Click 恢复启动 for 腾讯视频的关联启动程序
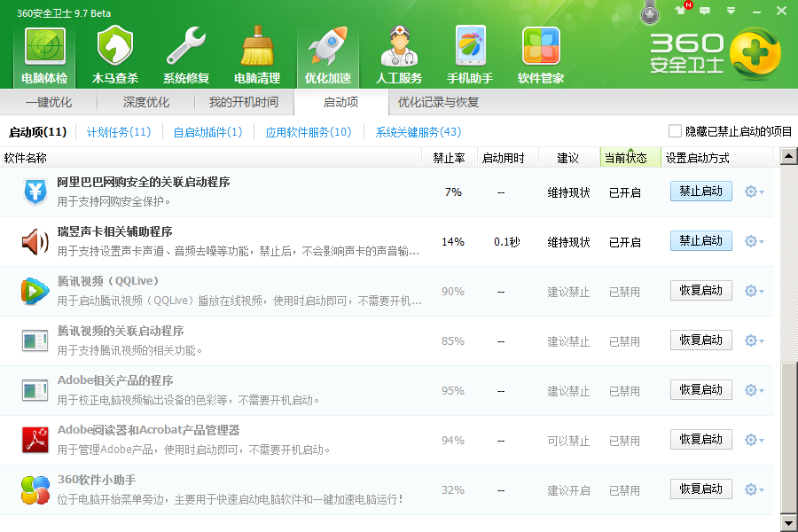The width and height of the screenshot is (798, 532). tap(700, 340)
